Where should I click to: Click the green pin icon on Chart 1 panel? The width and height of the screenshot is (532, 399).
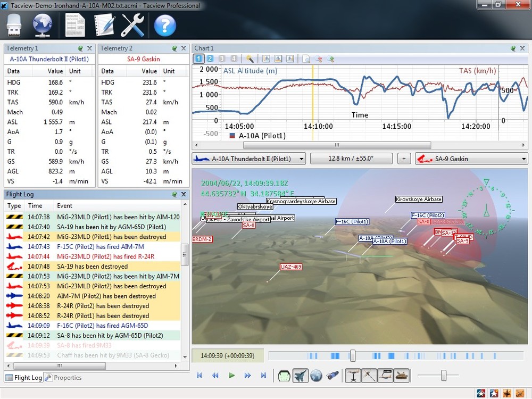513,48
